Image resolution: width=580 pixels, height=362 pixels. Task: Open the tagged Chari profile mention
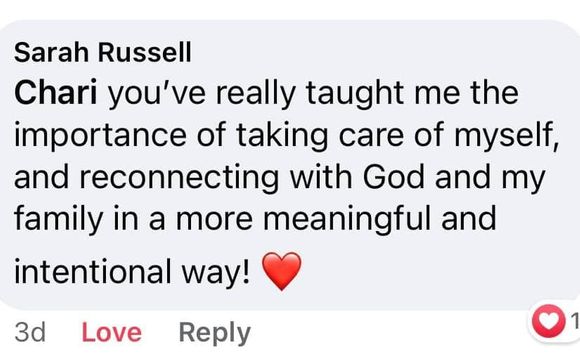[x=55, y=92]
